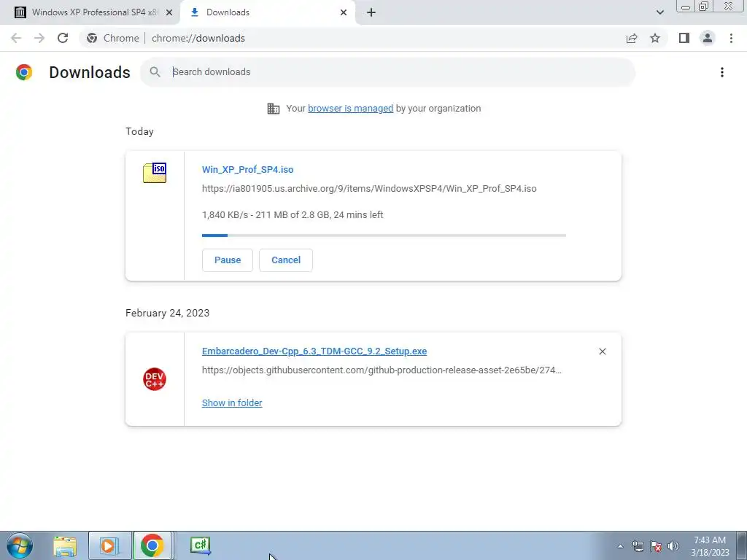Screen dimensions: 747x560
Task: Open Windows Media Player from the taskbar
Action: click(109, 545)
